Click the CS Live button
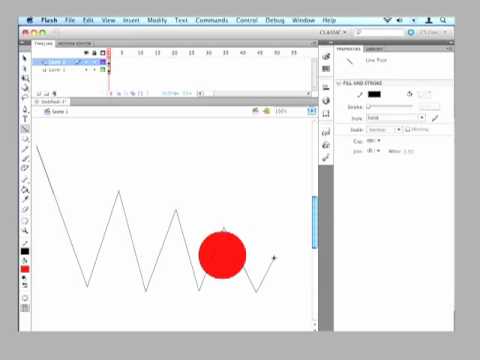This screenshot has width=480, height=360. 429,32
